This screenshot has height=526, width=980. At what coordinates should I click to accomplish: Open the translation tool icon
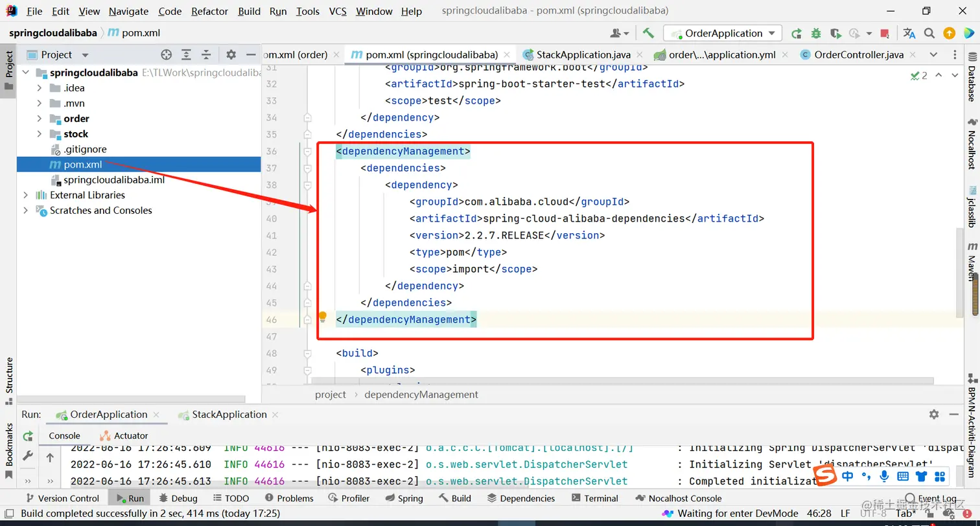coord(909,33)
